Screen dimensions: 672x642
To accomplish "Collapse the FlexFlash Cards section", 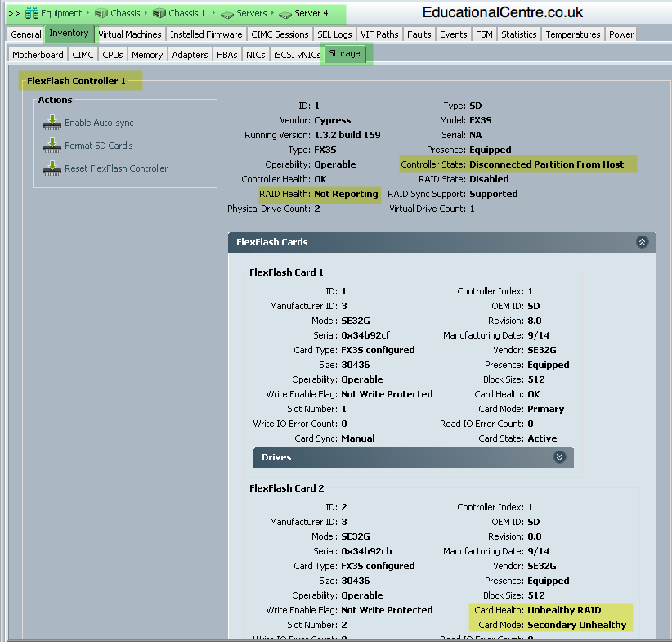I will tap(642, 242).
